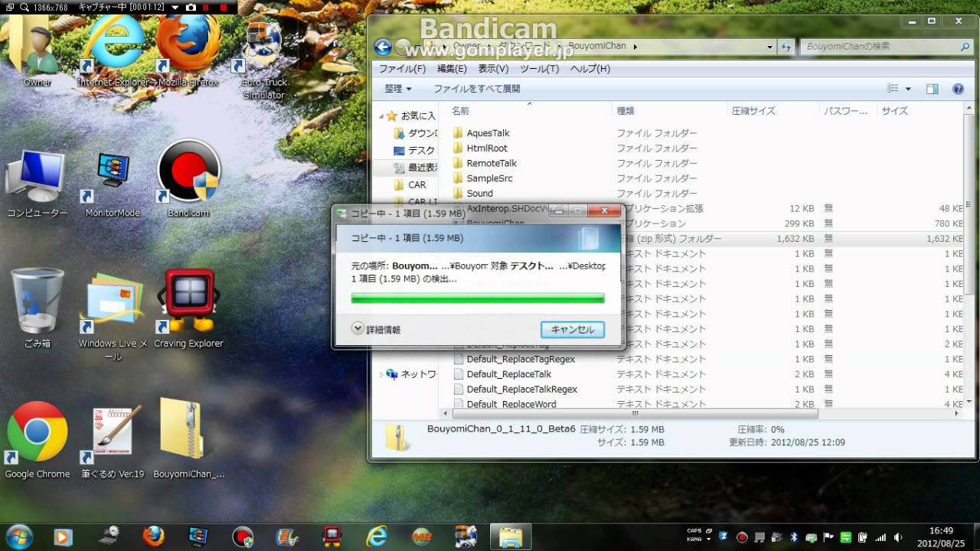This screenshot has width=980, height=551.
Task: Click ファイルをすべて展開 in the toolbar
Action: pos(476,89)
